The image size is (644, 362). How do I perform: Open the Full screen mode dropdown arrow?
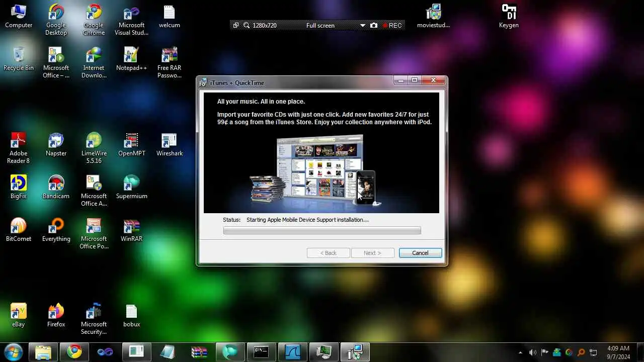coord(363,26)
